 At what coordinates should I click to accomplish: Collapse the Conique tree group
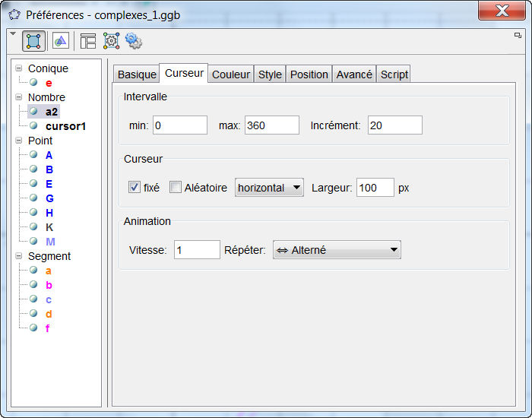click(19, 68)
